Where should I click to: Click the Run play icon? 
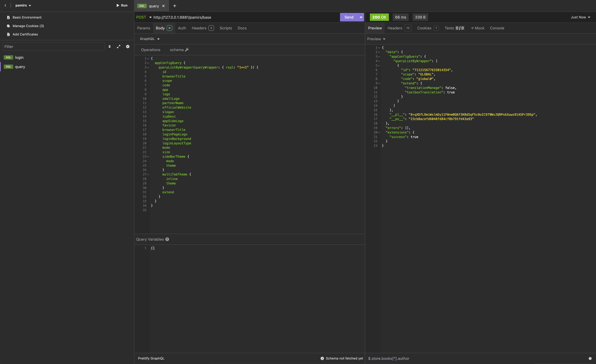point(118,5)
